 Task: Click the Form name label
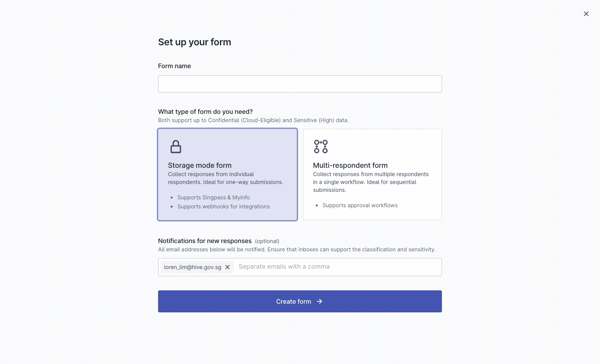(175, 66)
